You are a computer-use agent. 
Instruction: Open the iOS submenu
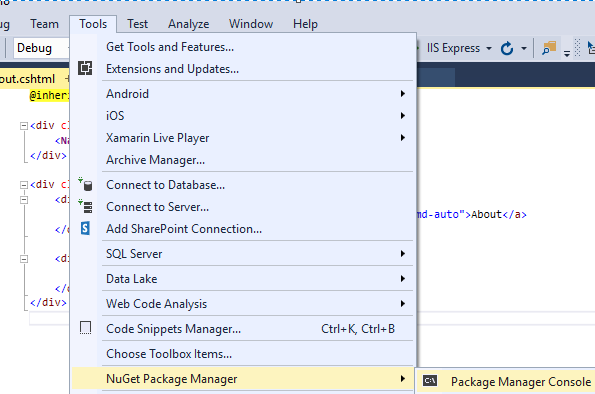coord(243,116)
